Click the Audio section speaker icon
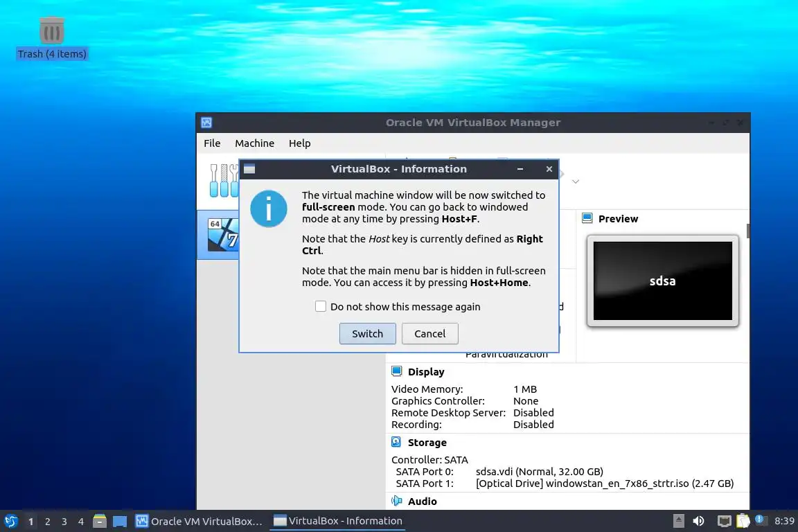The image size is (798, 532). click(x=396, y=501)
